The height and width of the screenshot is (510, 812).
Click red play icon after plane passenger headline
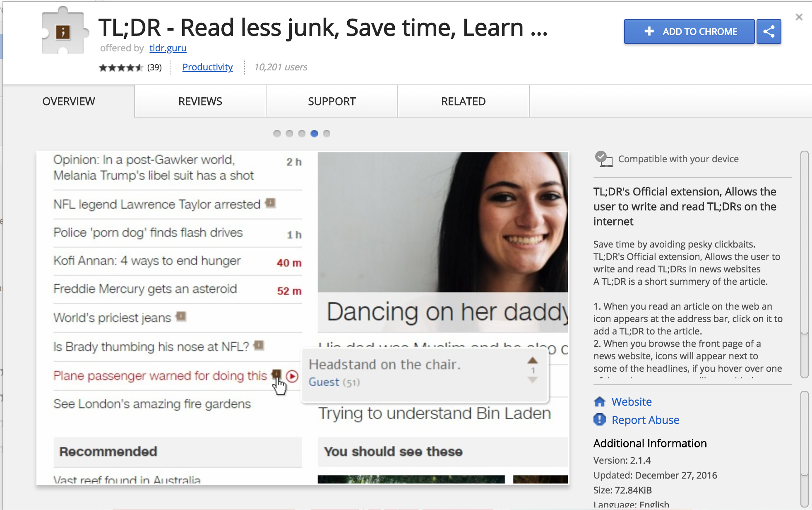tap(292, 376)
